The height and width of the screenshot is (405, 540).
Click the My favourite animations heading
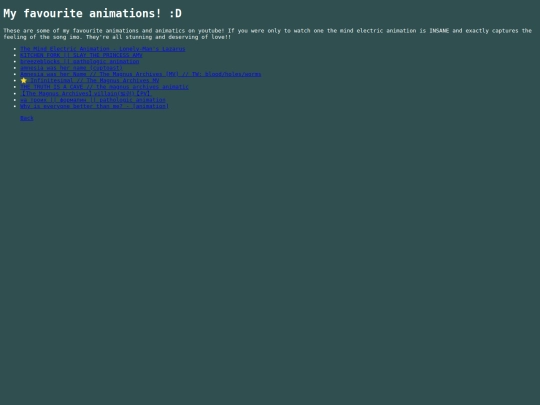(92, 13)
